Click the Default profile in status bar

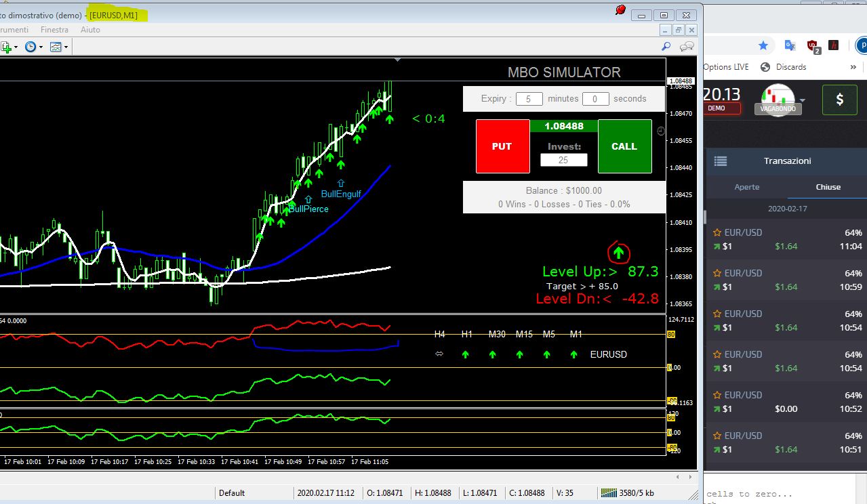pyautogui.click(x=232, y=493)
